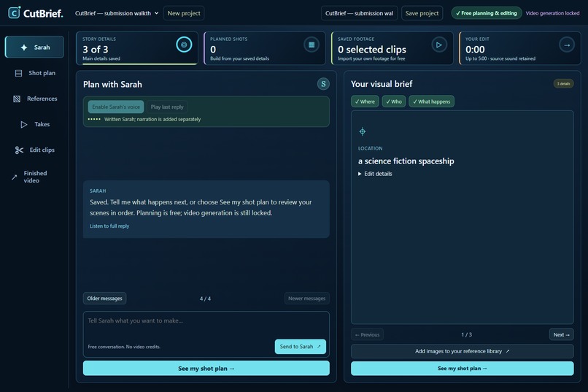Select the What happens detail chip

click(x=432, y=101)
